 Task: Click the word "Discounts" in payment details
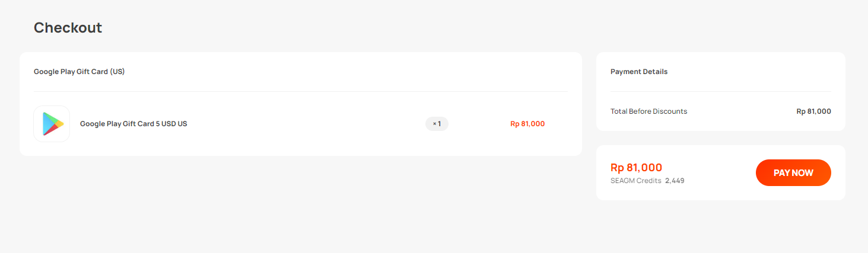(x=670, y=111)
